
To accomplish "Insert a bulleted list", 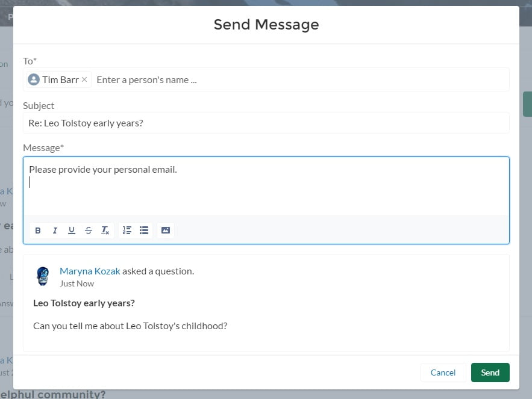I will click(144, 230).
